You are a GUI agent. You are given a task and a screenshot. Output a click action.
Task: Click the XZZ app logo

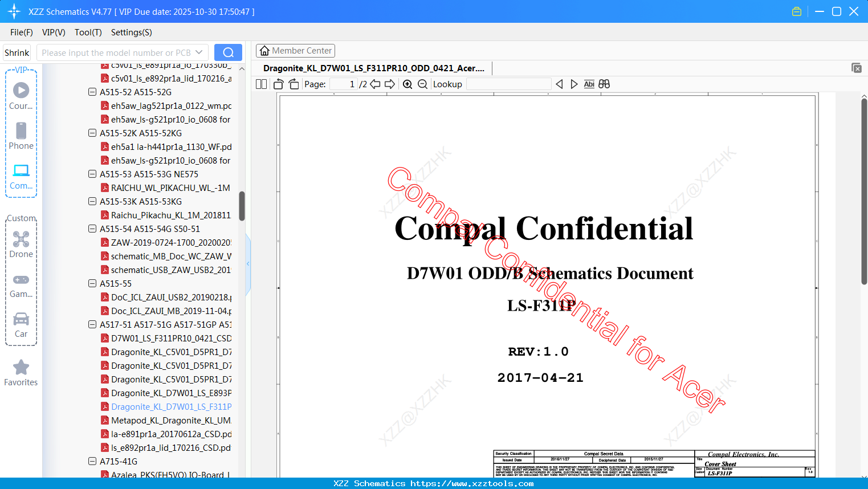[14, 11]
